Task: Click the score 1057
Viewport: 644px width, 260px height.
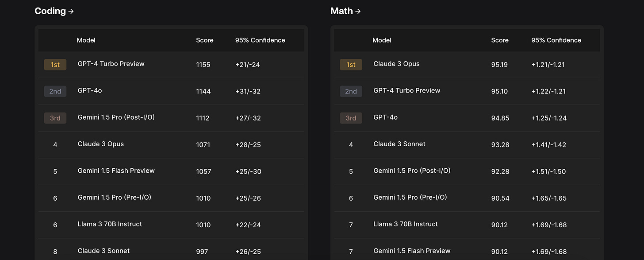Action: [203, 171]
